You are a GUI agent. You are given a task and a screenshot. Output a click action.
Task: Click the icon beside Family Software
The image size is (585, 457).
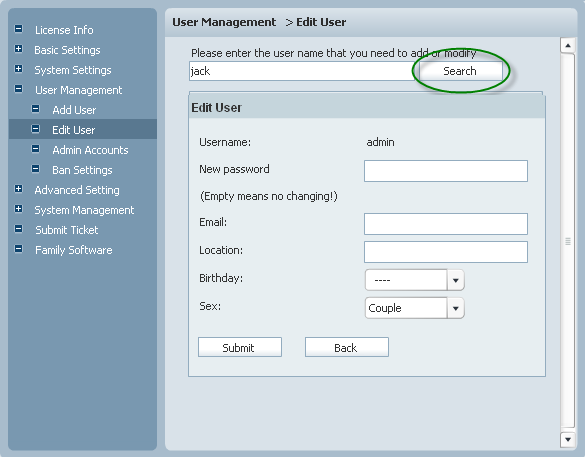[18, 249]
